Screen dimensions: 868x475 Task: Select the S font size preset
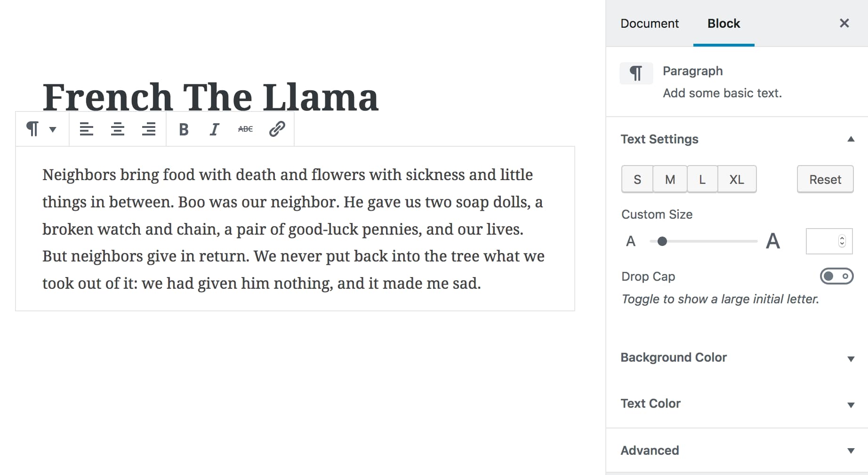(x=637, y=179)
